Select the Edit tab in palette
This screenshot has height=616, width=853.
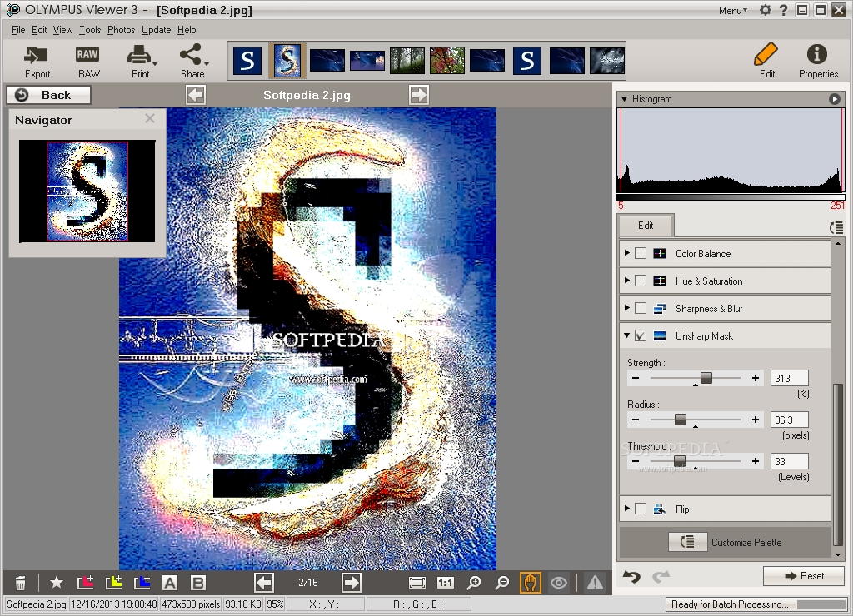646,225
